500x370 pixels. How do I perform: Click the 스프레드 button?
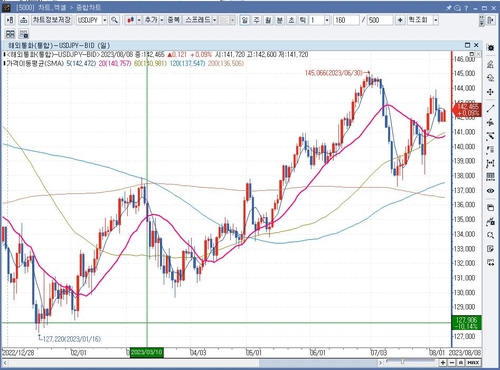pos(197,20)
